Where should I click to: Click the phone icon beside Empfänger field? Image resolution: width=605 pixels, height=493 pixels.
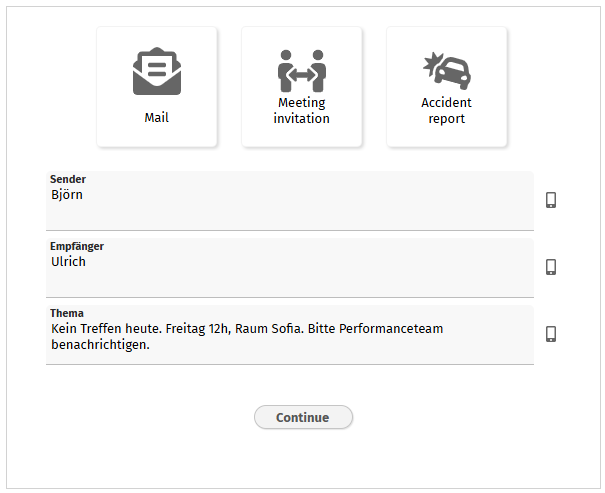pyautogui.click(x=551, y=267)
